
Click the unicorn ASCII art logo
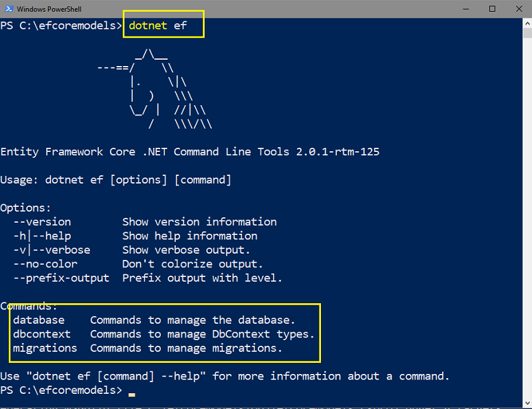[x=155, y=89]
